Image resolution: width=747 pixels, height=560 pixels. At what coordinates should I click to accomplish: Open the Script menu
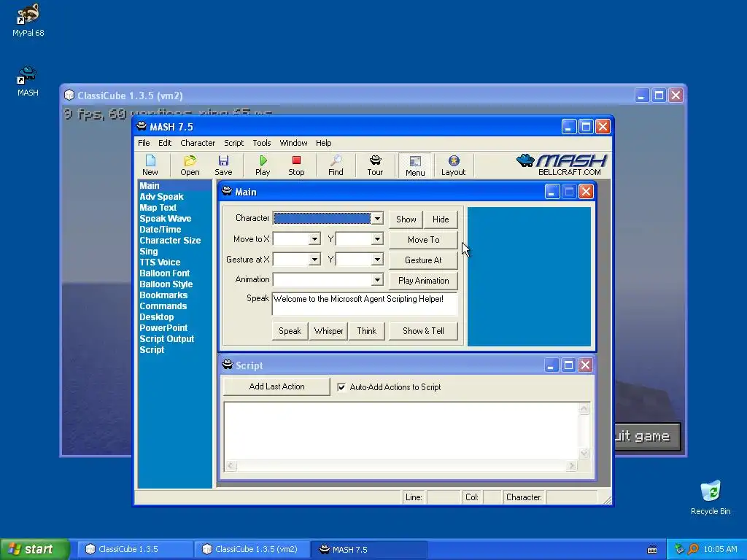pyautogui.click(x=234, y=143)
